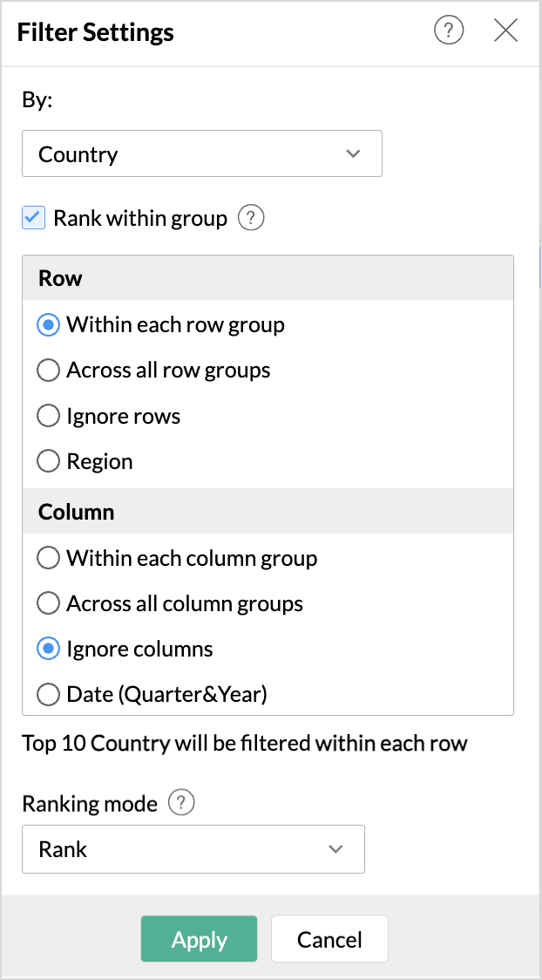Click help icon next to Rank within group

251,218
